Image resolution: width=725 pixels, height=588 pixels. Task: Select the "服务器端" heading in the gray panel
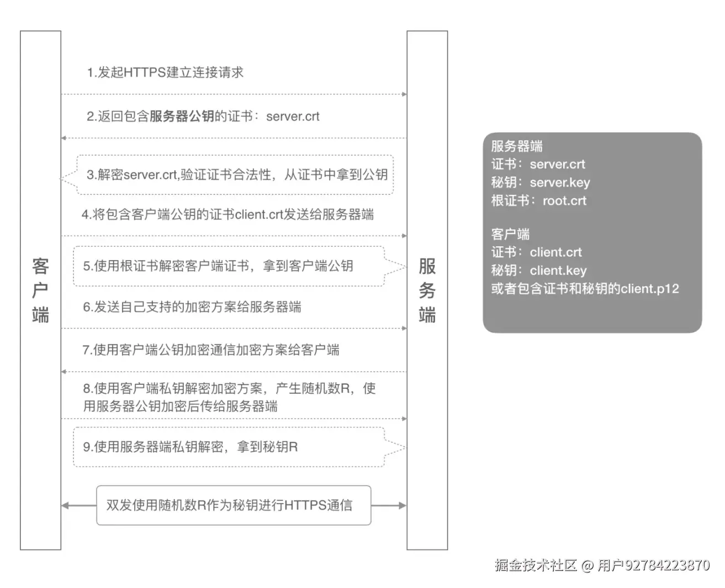[517, 146]
